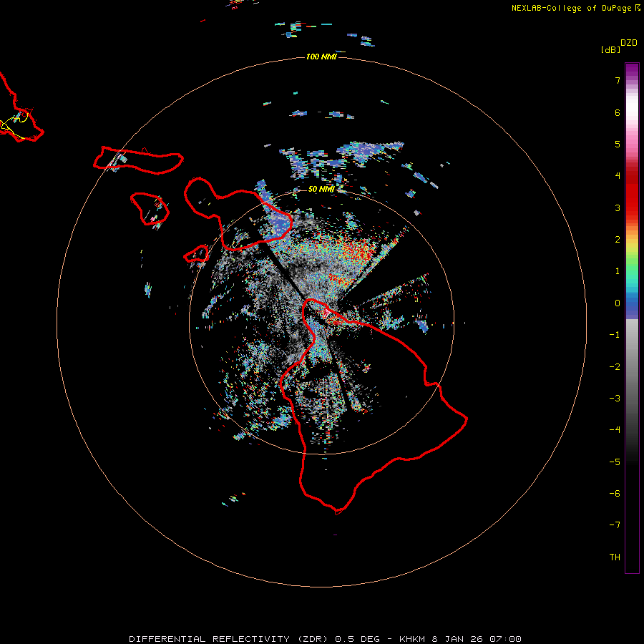Click the -7 dB tick label
The image size is (644, 644).
coord(615,525)
